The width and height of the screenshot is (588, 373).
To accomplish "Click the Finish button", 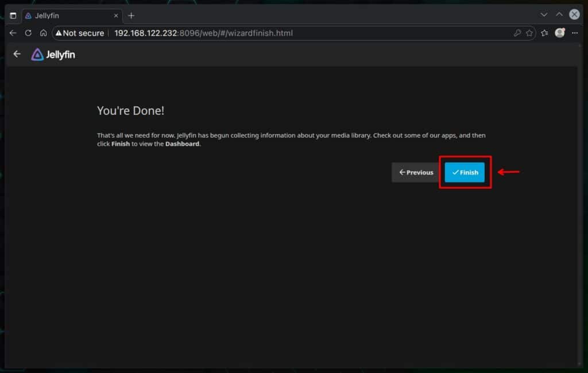I will [x=465, y=172].
